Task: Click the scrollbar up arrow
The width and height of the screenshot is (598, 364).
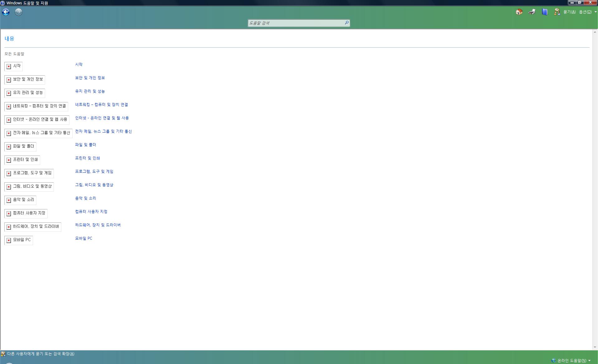Action: coord(595,32)
